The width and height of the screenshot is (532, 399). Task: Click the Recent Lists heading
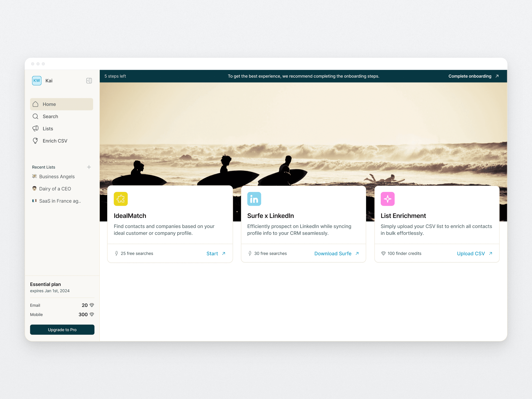tap(44, 167)
